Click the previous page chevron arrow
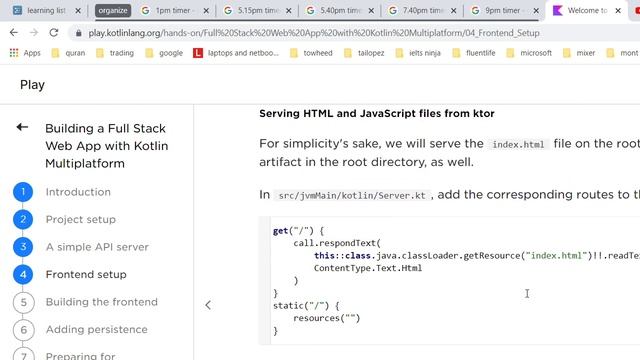The image size is (640, 360). click(x=208, y=305)
